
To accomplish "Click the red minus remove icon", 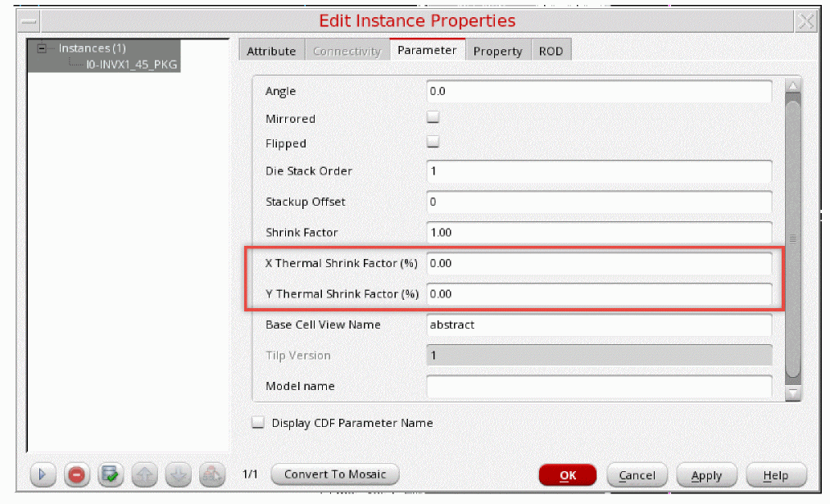I will pos(77,474).
